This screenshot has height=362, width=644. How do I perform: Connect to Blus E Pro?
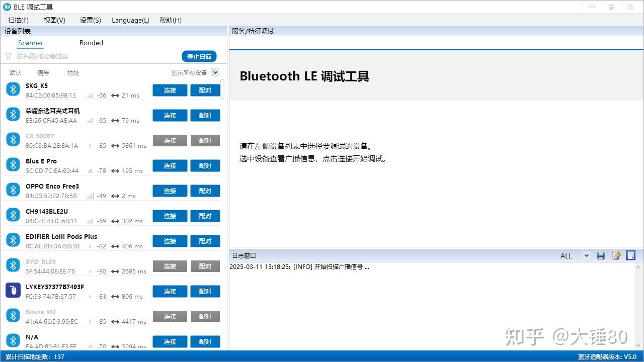tap(170, 165)
